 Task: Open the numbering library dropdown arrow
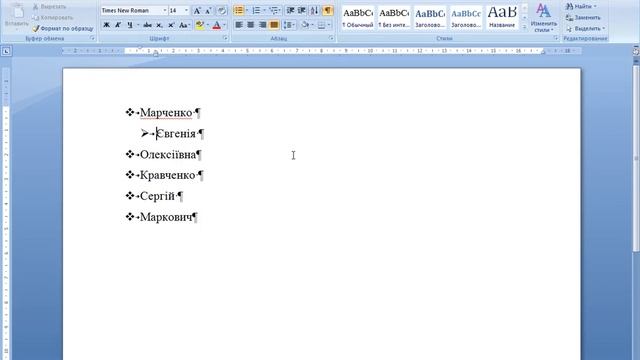(264, 11)
